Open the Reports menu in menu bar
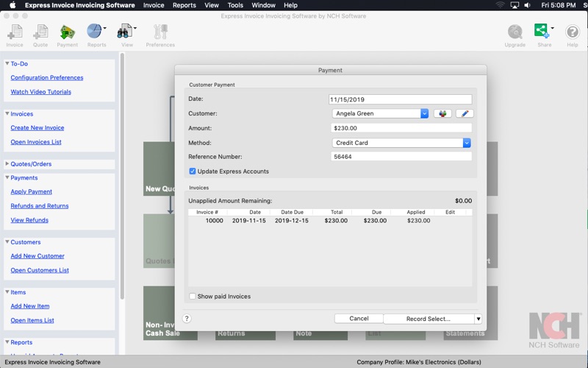The image size is (588, 368). [x=184, y=5]
